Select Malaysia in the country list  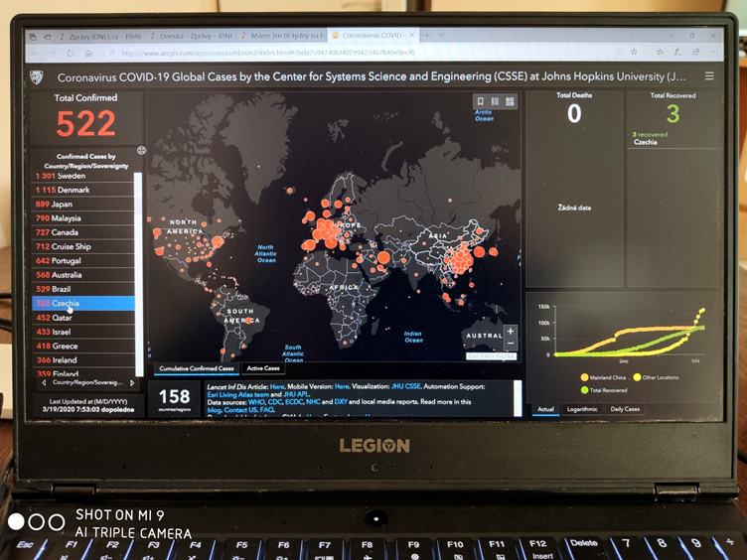pos(83,218)
